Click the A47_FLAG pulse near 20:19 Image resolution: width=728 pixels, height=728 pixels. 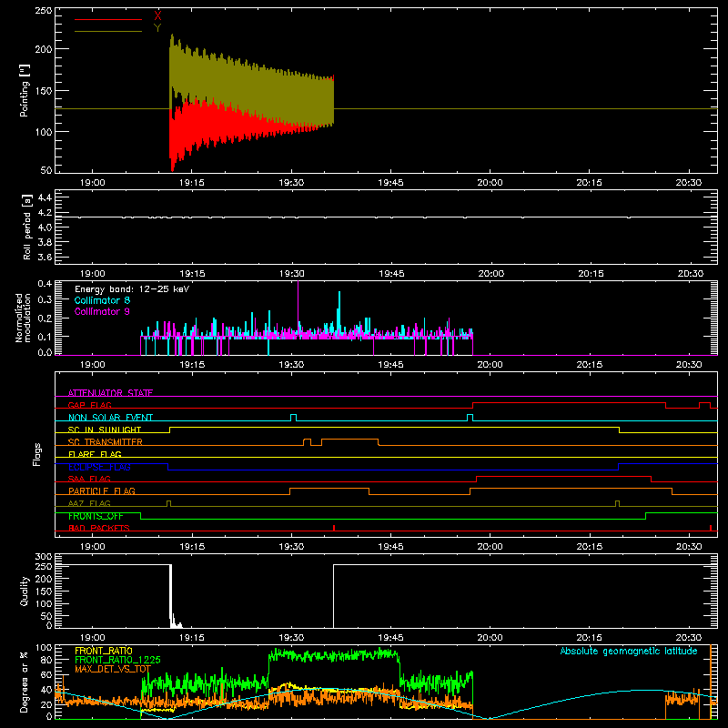coord(617,503)
